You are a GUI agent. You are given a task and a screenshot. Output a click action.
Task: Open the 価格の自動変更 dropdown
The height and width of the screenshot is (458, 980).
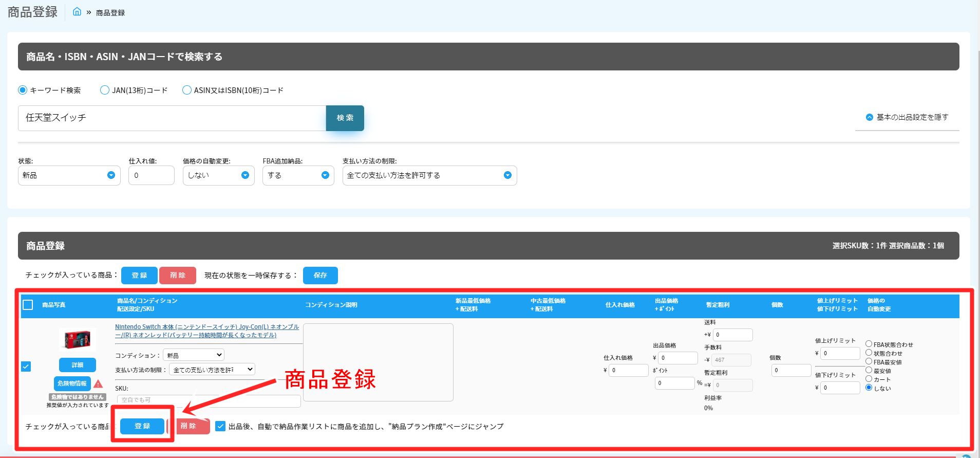[218, 175]
